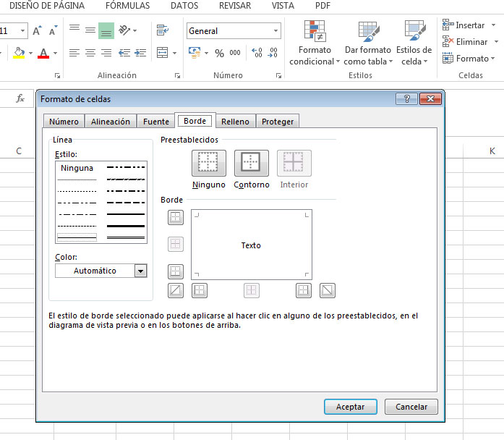Expand fill color dropdown arrow

click(x=30, y=53)
